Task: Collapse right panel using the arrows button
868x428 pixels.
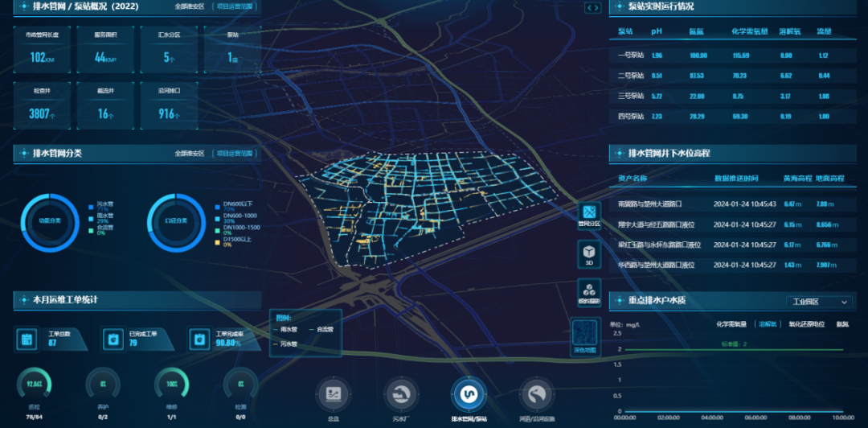Action: point(592,7)
